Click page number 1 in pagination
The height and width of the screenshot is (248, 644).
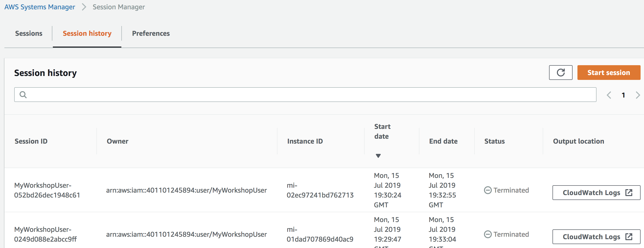[x=623, y=95]
